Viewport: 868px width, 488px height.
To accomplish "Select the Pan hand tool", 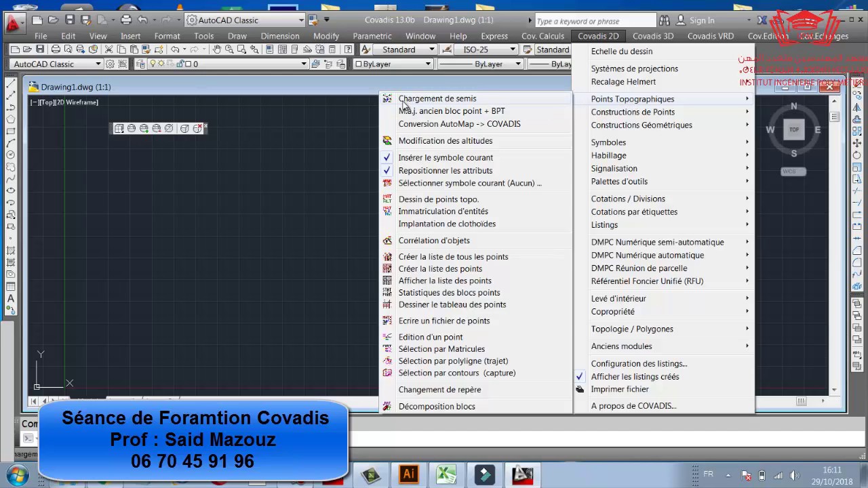I will pyautogui.click(x=217, y=49).
